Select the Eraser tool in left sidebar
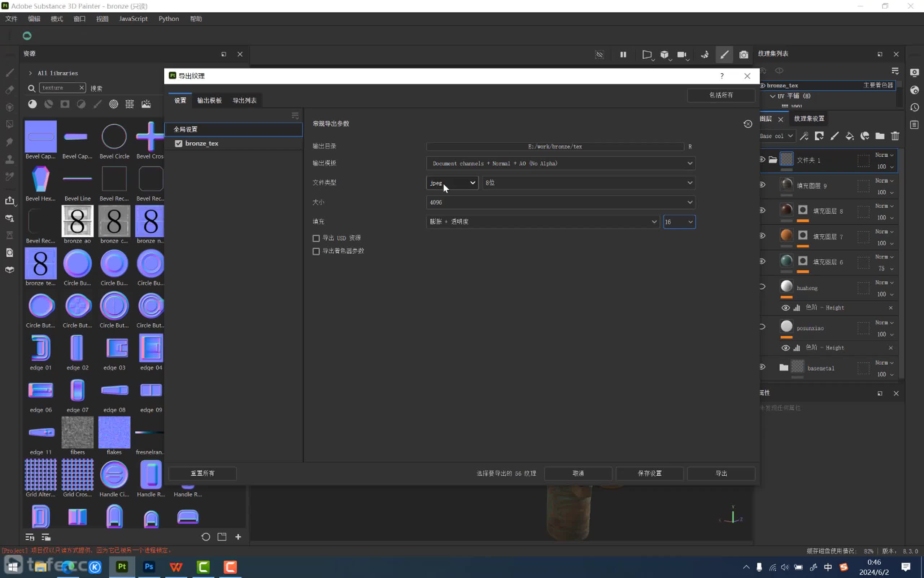Image resolution: width=924 pixels, height=578 pixels. coord(10,90)
